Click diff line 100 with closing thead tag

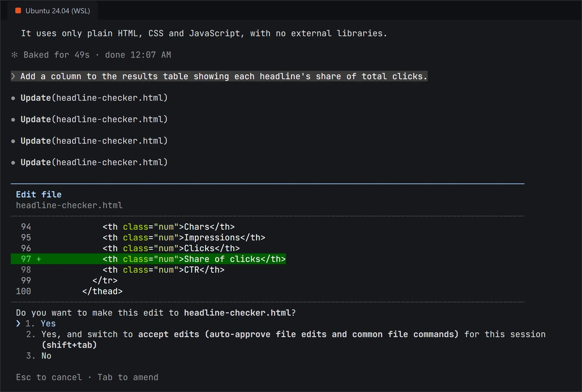pyautogui.click(x=69, y=291)
